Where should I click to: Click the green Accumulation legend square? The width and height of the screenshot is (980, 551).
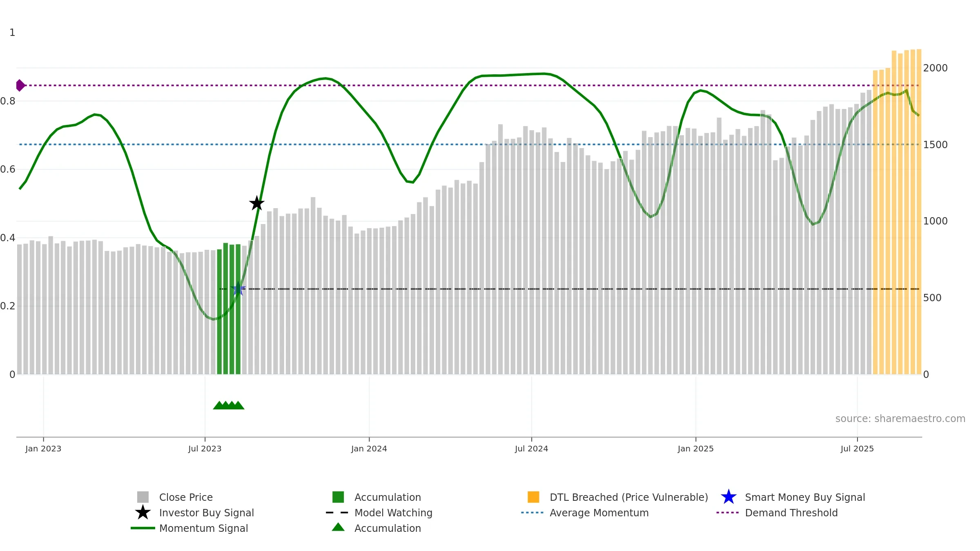[338, 497]
